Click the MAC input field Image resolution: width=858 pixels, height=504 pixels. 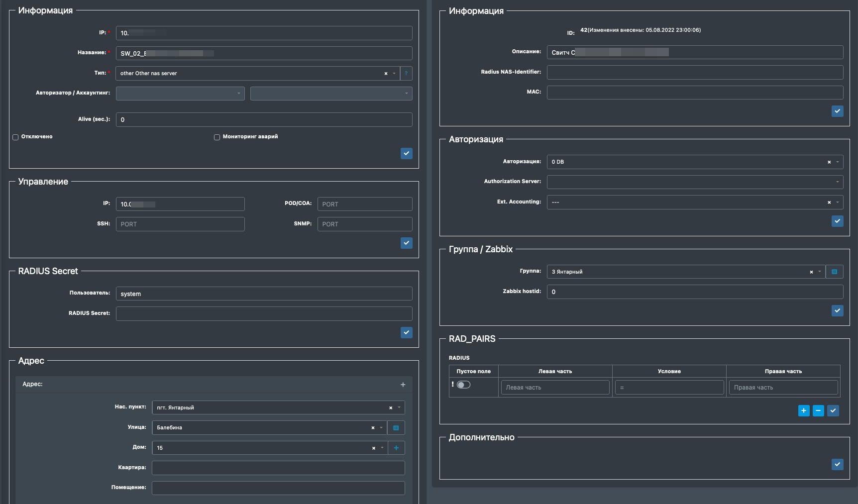pyautogui.click(x=695, y=92)
